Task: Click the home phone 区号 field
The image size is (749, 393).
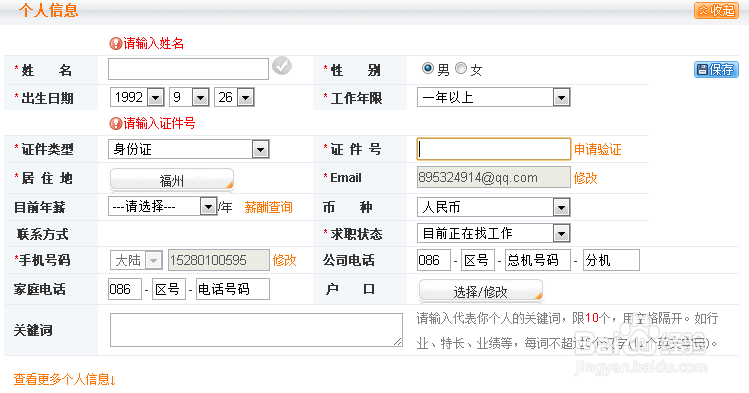Action: (169, 289)
